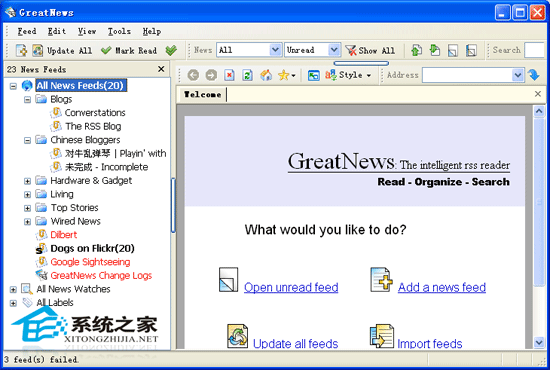Collapse the All News Feeds root node
The image size is (550, 370).
pyautogui.click(x=13, y=86)
